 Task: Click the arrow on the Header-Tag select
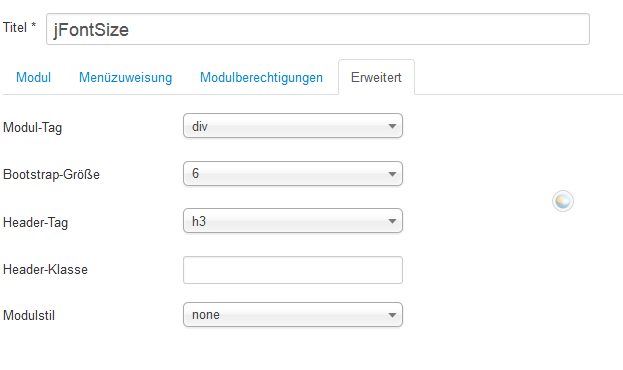click(x=392, y=221)
